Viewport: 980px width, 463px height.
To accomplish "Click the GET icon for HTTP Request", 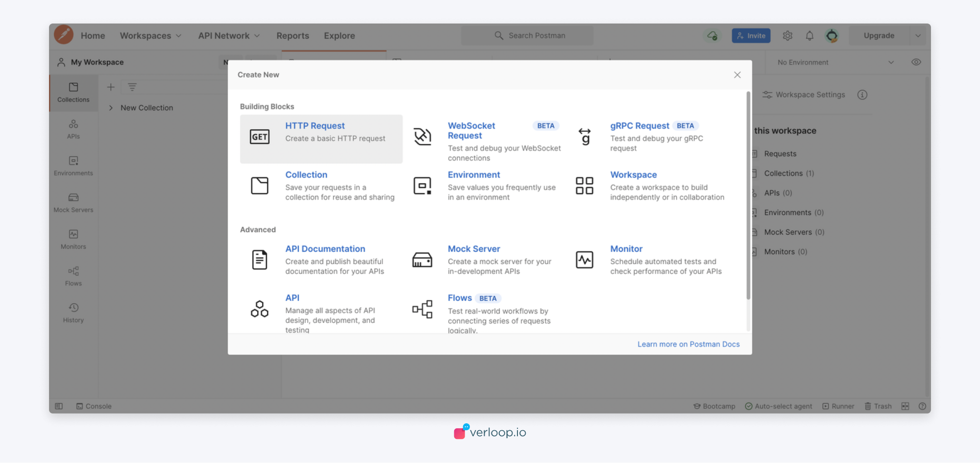I will 260,137.
